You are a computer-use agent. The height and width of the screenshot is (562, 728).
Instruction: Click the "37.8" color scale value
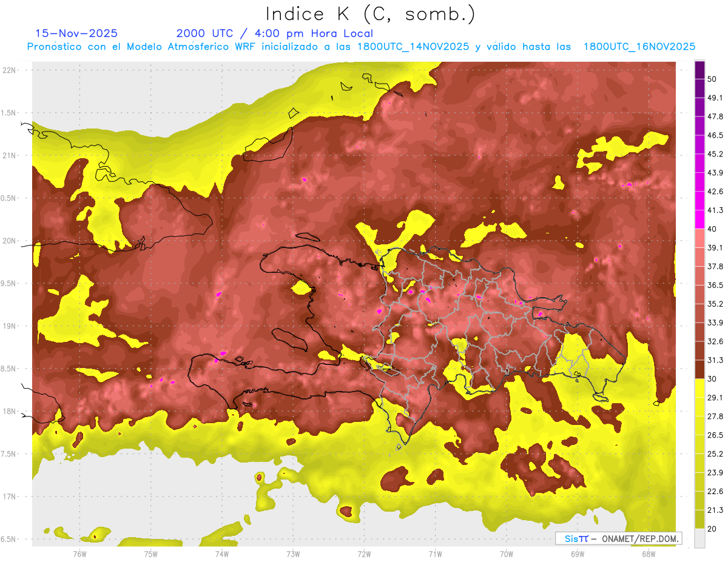tap(715, 267)
